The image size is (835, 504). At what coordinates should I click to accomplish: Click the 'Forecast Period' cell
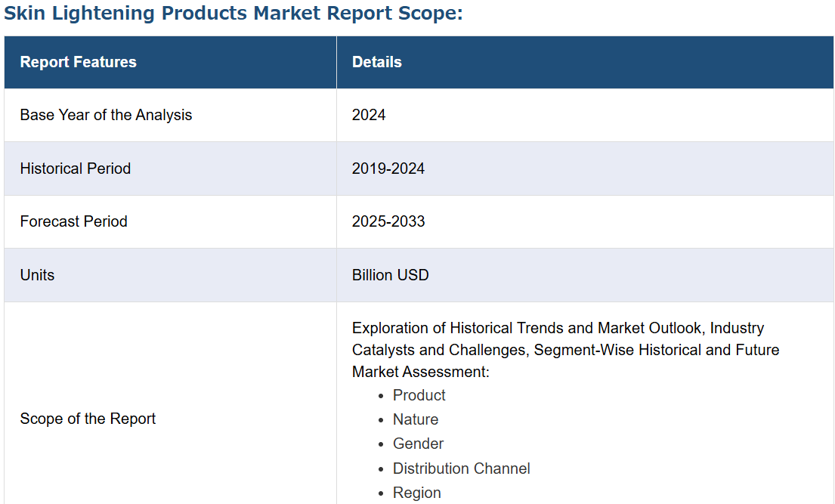point(171,221)
